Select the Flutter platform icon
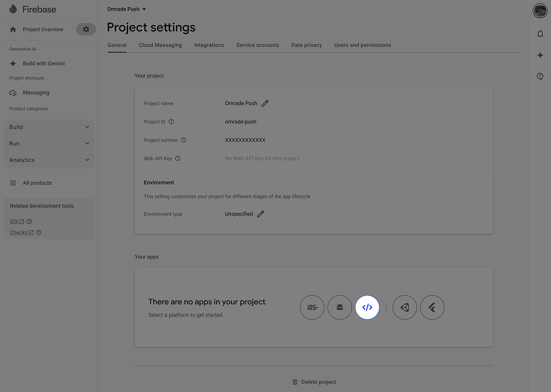The width and height of the screenshot is (551, 392). pos(432,307)
